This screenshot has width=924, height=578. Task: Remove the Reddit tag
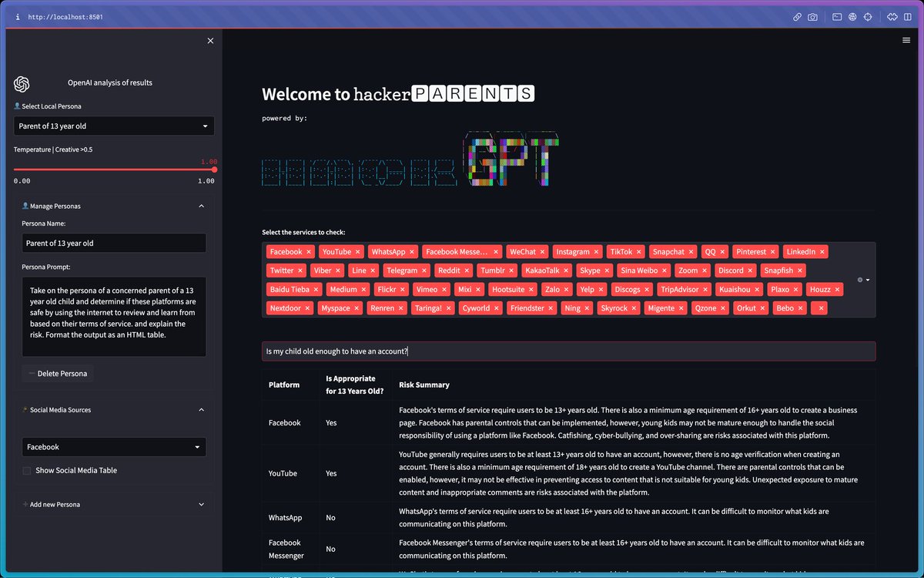(467, 271)
